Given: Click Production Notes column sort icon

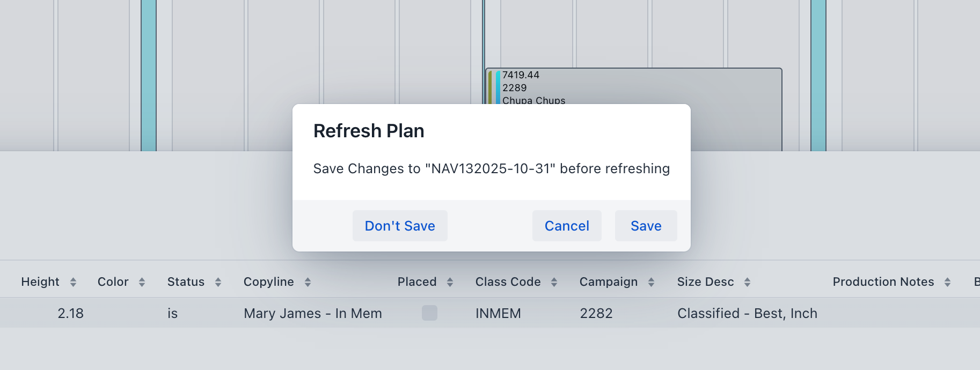Looking at the screenshot, I should point(947,282).
